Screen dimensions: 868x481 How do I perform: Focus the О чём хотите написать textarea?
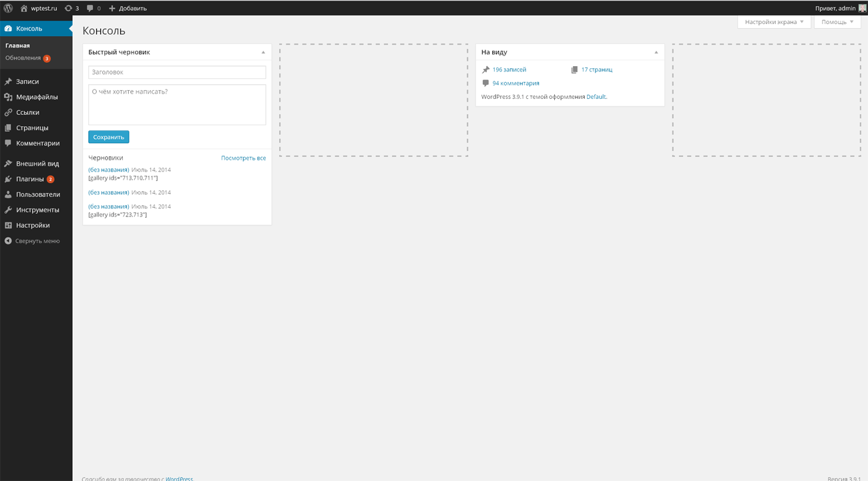[x=177, y=105]
